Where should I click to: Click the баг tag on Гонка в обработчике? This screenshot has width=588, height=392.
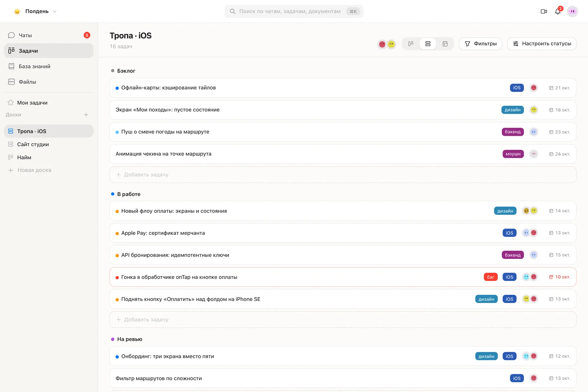coord(491,277)
